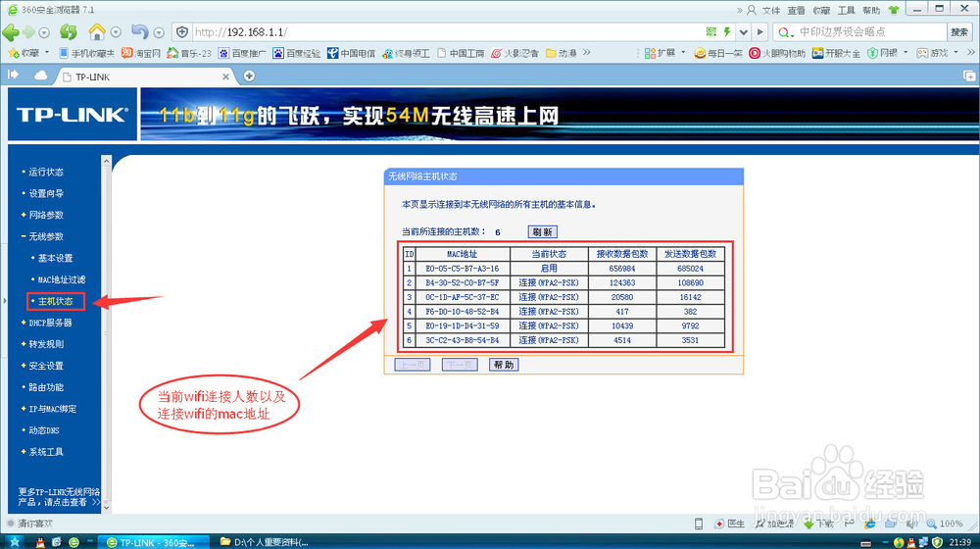This screenshot has height=549, width=980.
Task: Open the 帮助 menu
Action: (871, 10)
